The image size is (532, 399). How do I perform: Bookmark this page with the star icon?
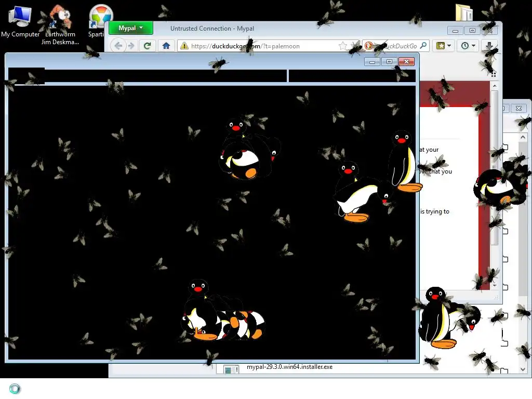343,46
